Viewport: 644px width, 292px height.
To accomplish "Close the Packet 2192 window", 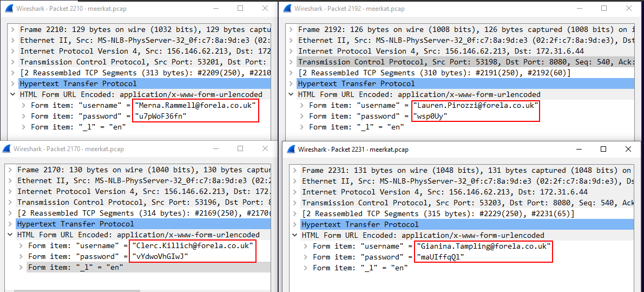I will click(628, 9).
